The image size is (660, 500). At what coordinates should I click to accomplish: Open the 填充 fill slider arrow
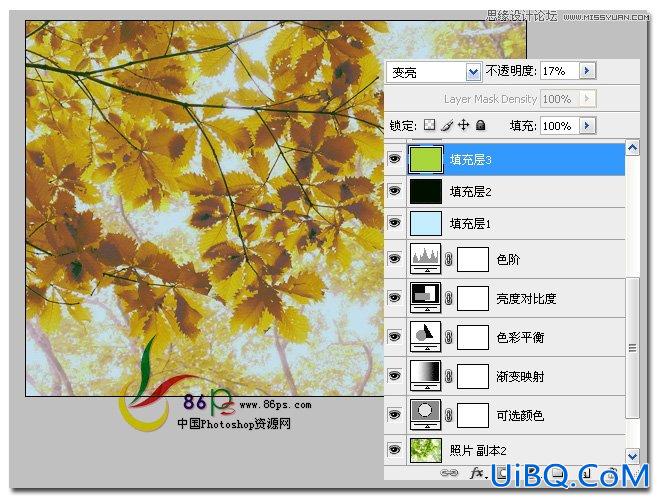587,125
